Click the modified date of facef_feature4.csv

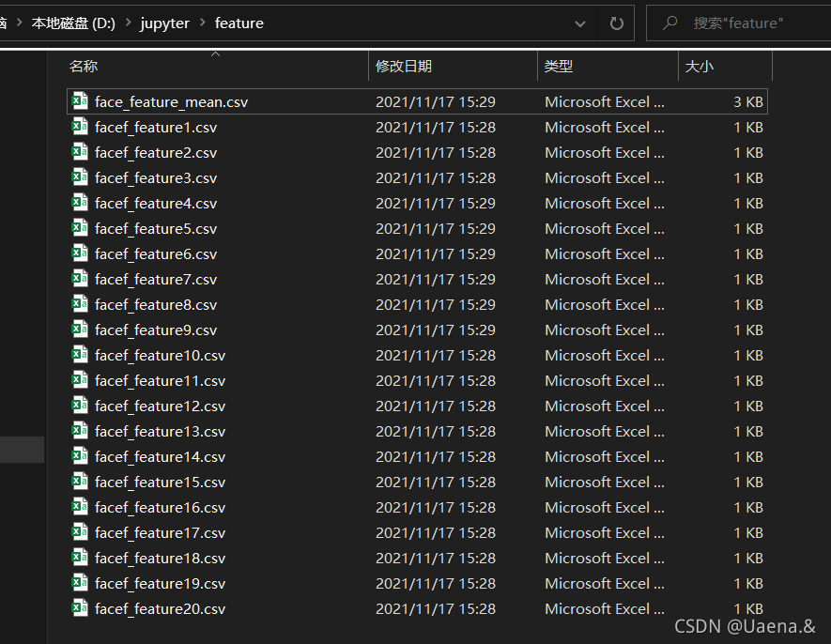click(x=436, y=204)
